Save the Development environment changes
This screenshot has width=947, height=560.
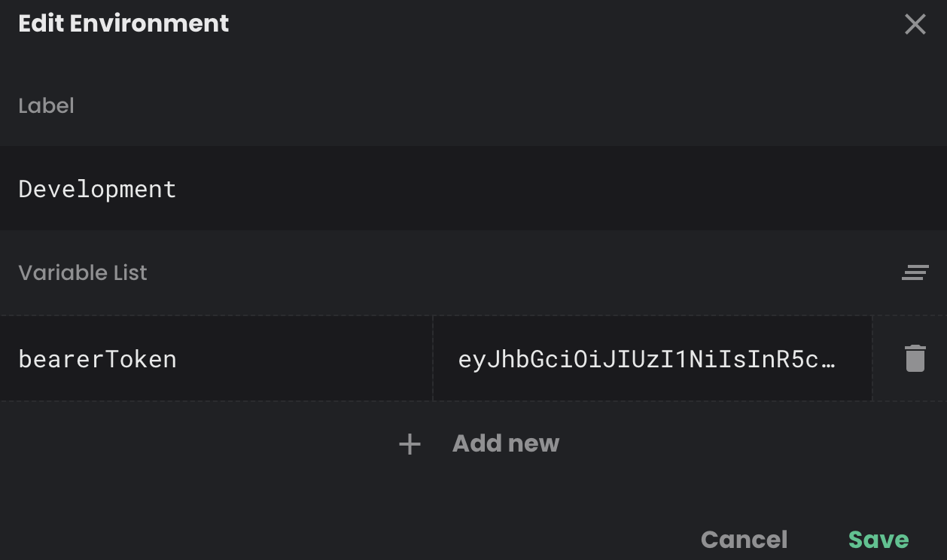click(878, 539)
